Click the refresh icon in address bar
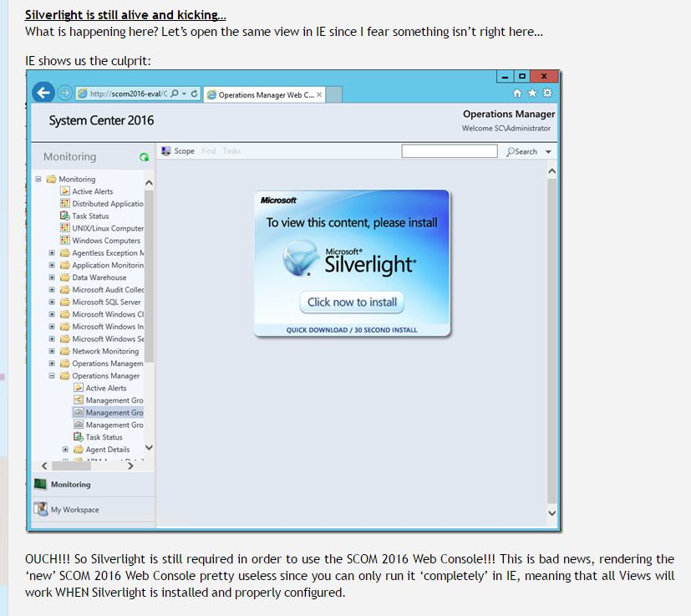691x616 pixels. tap(194, 94)
